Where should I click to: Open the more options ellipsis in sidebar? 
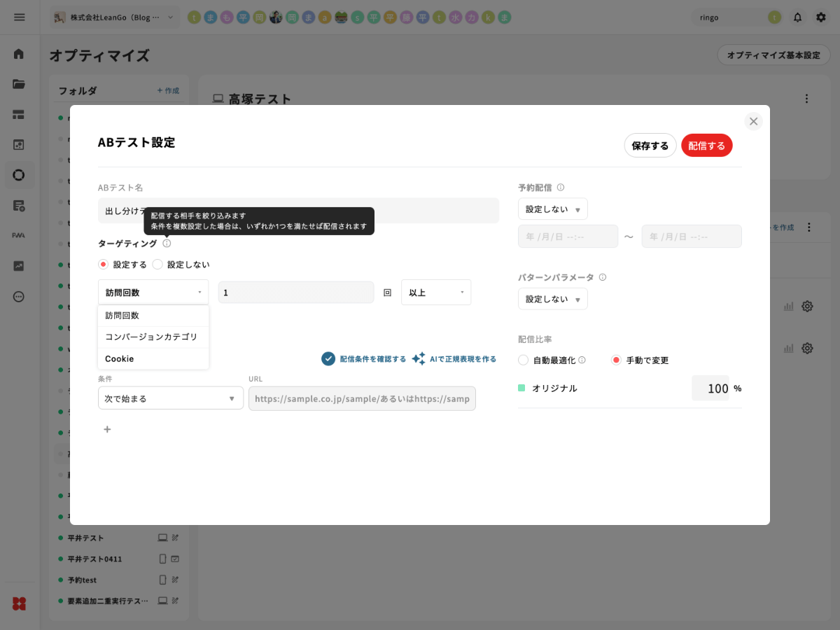pyautogui.click(x=19, y=296)
